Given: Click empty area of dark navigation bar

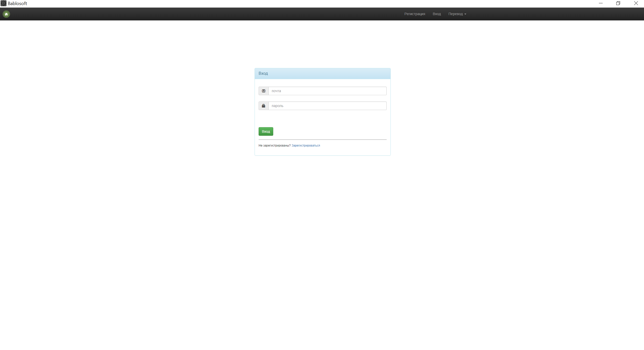Looking at the screenshot, I should click(x=202, y=14).
